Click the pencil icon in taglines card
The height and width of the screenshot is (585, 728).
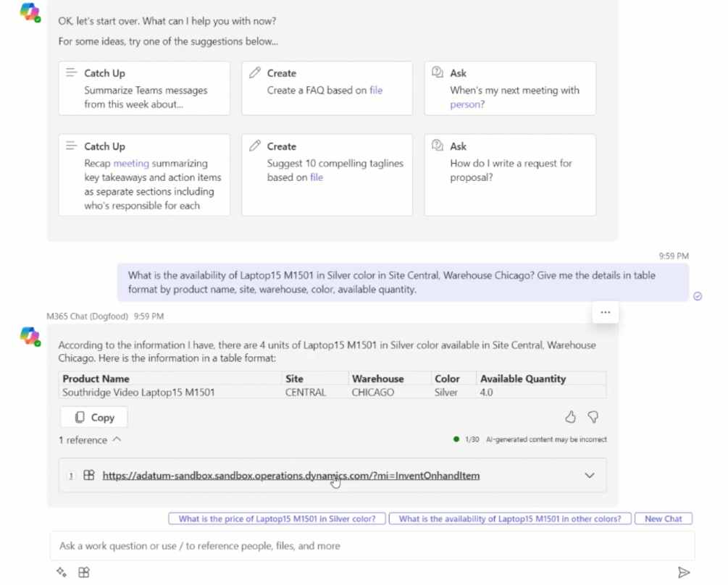pos(254,146)
